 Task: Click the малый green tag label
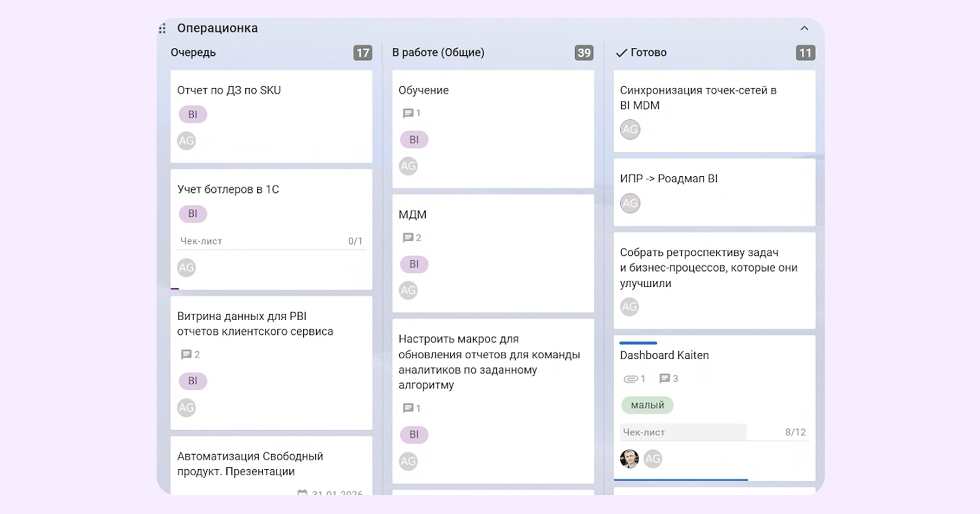click(x=647, y=405)
